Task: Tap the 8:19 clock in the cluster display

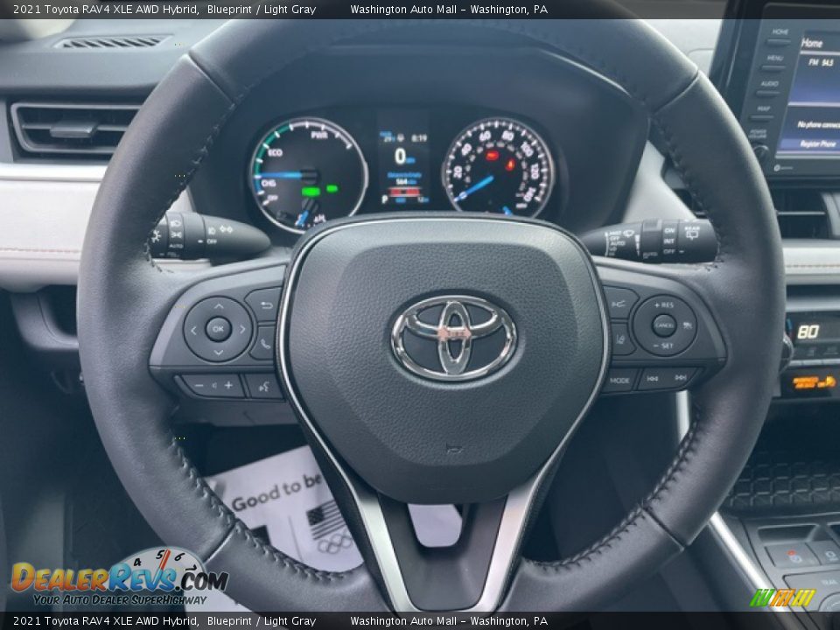Action: pos(418,137)
